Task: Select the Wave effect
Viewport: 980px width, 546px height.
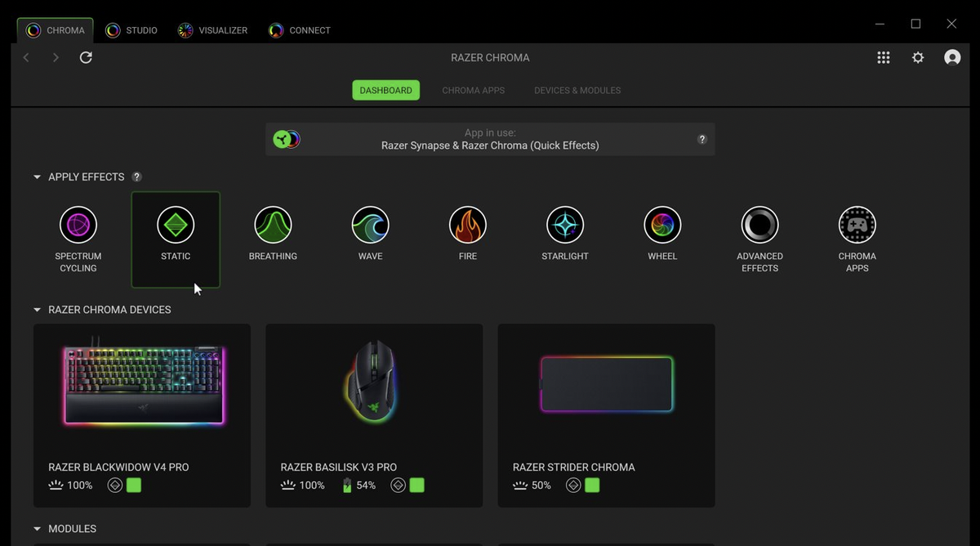Action: tap(370, 225)
